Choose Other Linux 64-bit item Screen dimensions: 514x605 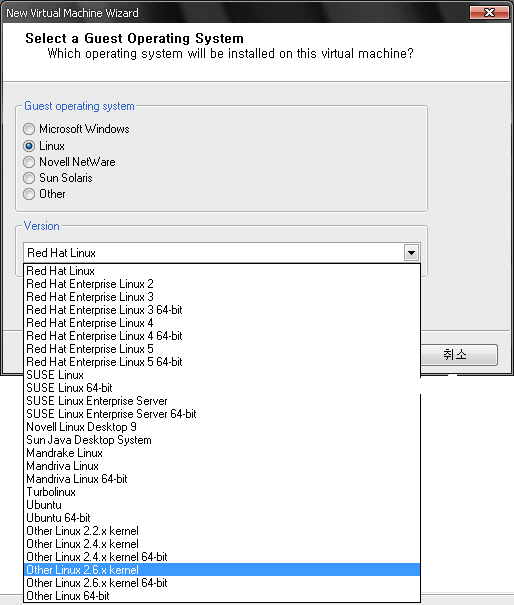(x=222, y=596)
